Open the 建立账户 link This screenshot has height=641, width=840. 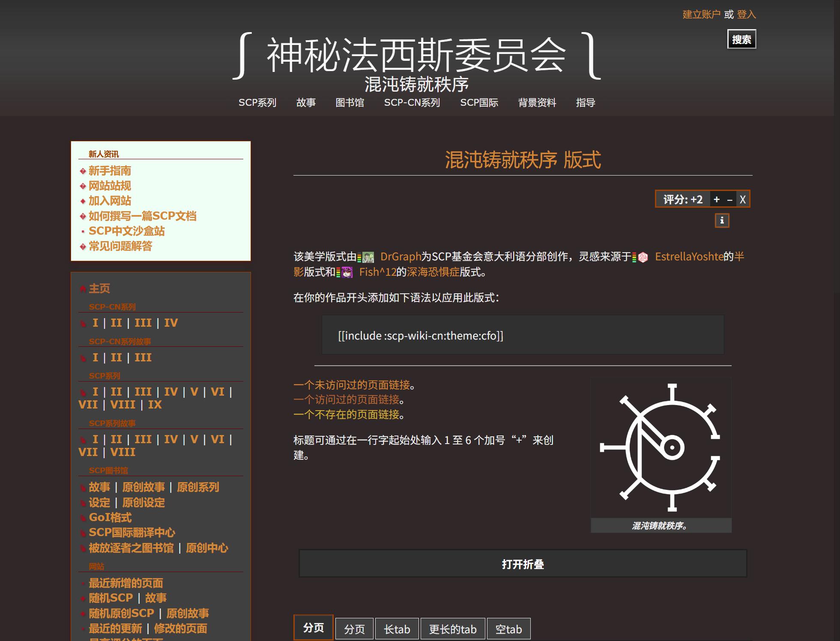[701, 15]
